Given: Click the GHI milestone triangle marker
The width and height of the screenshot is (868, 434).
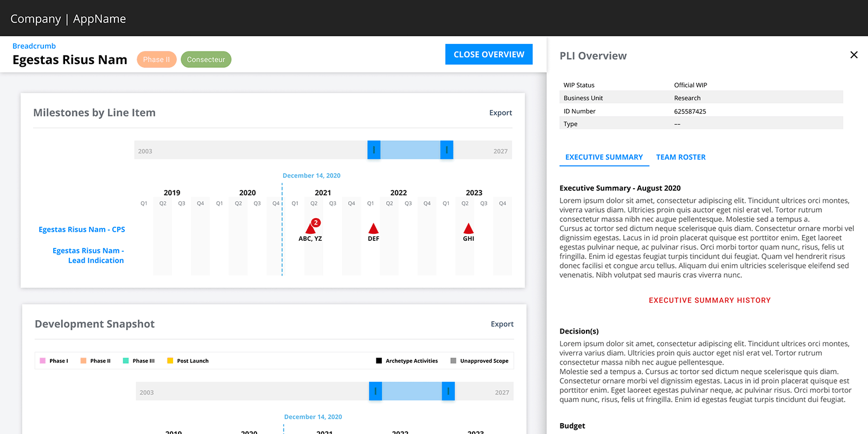Looking at the screenshot, I should tap(469, 228).
